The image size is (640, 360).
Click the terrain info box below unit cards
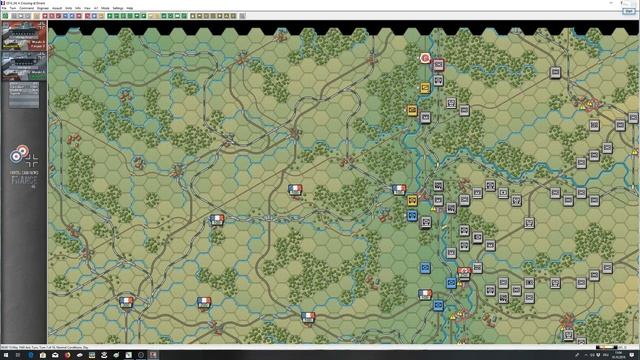(24, 95)
